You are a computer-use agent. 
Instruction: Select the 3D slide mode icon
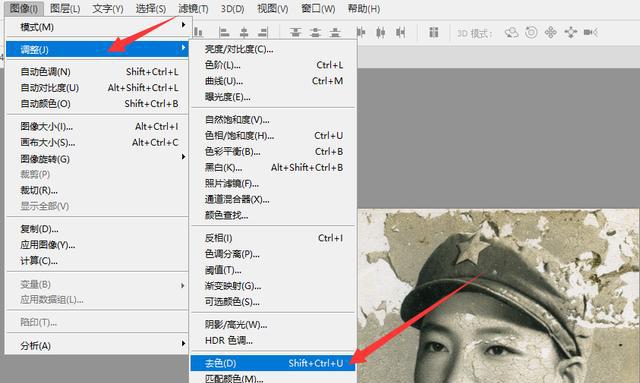(571, 32)
